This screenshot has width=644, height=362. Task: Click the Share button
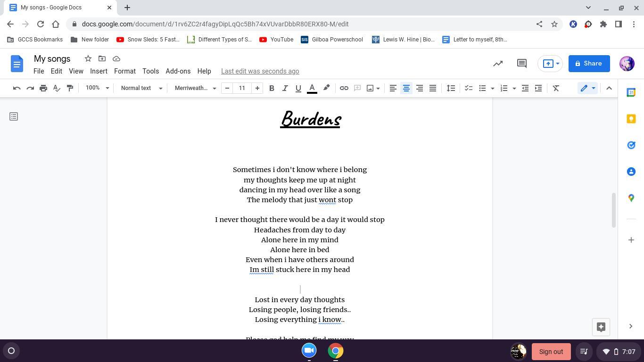(x=589, y=64)
